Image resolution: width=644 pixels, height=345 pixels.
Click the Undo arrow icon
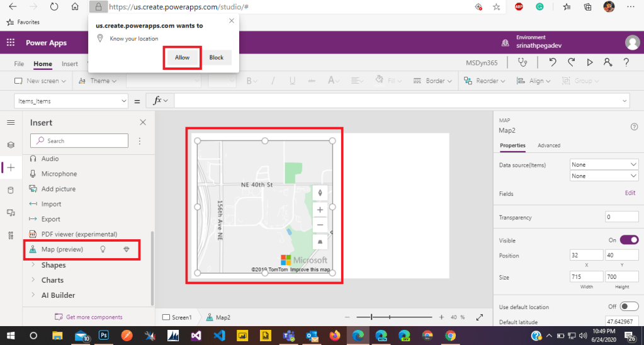pos(552,62)
